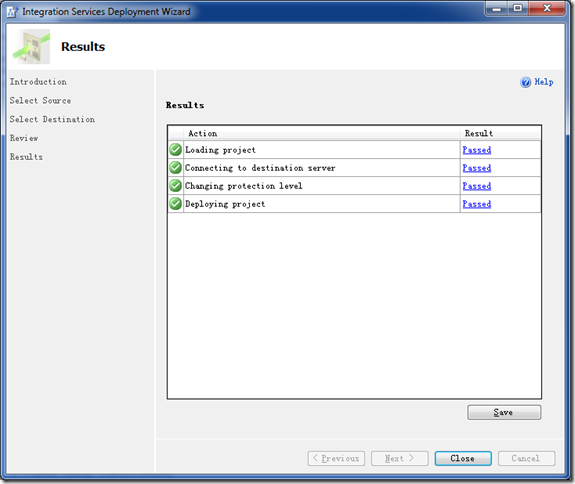Screen dimensions: 575x484
Task: Go to the Introduction step in the sidebar
Action: click(38, 82)
